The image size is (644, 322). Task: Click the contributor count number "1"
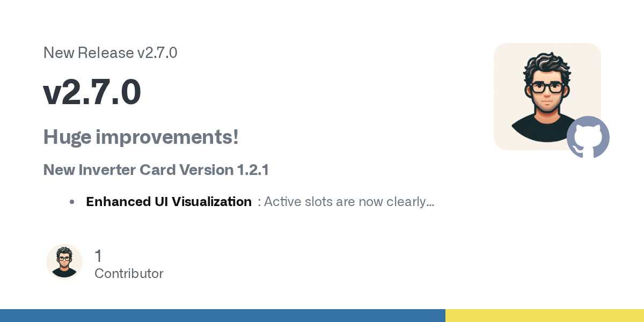[x=98, y=256]
